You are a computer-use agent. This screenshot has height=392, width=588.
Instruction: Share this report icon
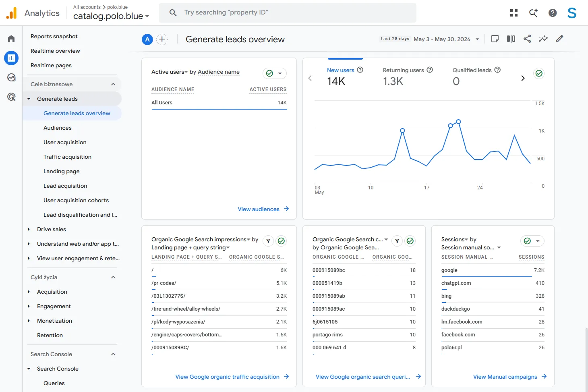pos(527,39)
